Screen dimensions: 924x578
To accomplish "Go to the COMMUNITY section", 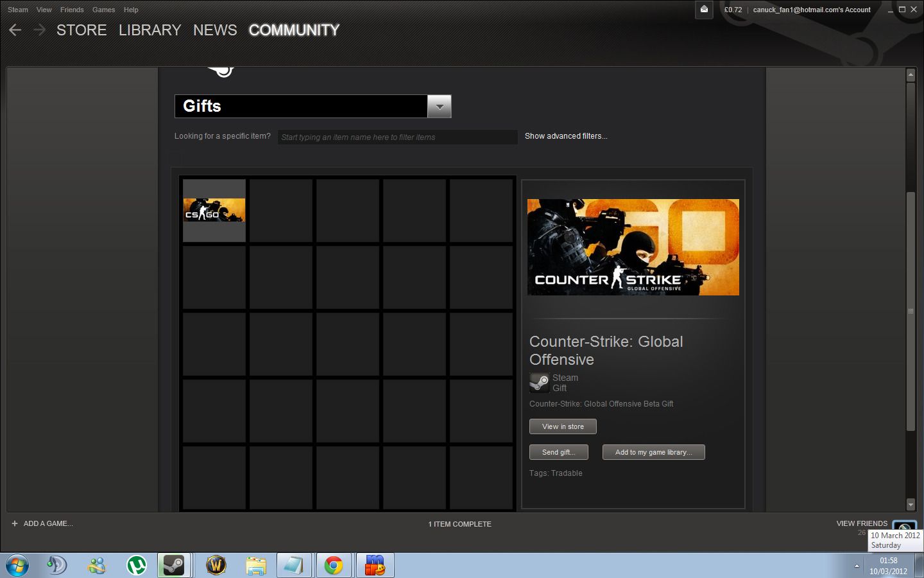I will 294,30.
